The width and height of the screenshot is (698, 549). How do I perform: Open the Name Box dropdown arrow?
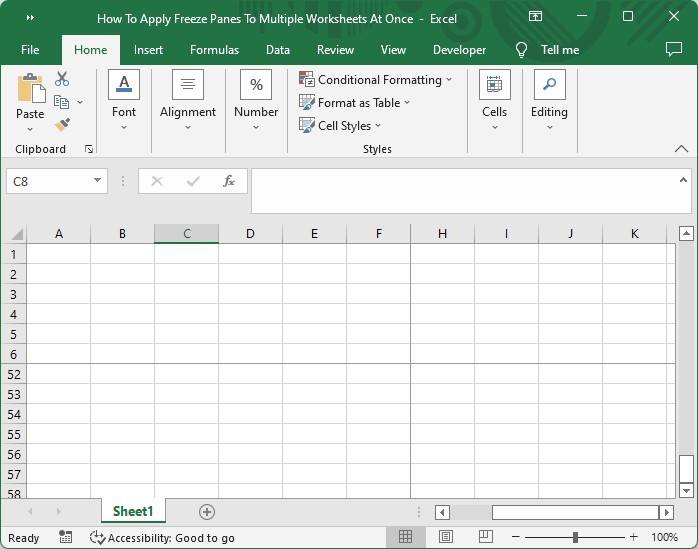click(x=97, y=180)
